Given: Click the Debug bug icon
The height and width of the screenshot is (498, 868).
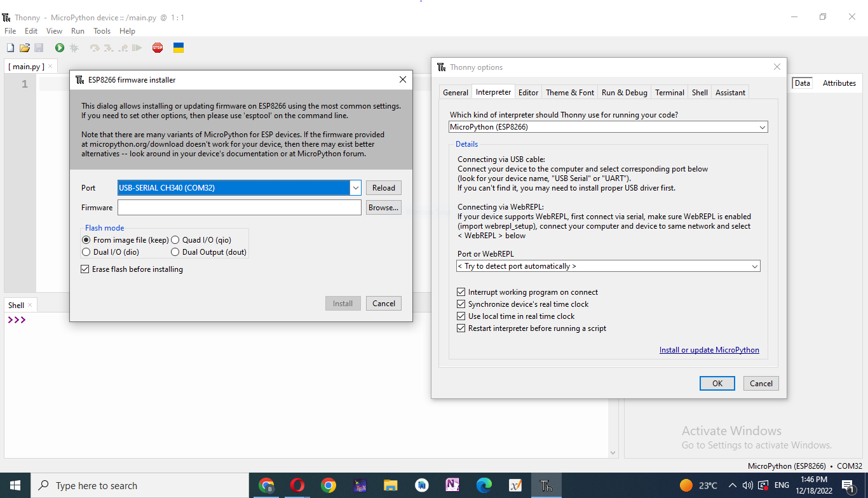Looking at the screenshot, I should (x=74, y=48).
